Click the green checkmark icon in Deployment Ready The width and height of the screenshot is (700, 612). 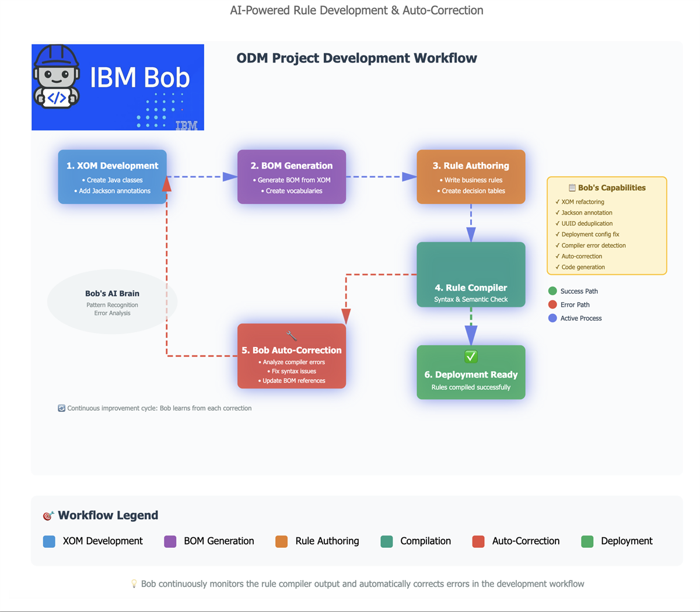tap(471, 356)
